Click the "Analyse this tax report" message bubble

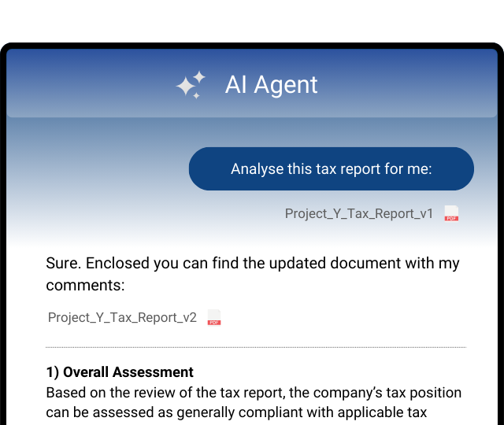(x=331, y=169)
